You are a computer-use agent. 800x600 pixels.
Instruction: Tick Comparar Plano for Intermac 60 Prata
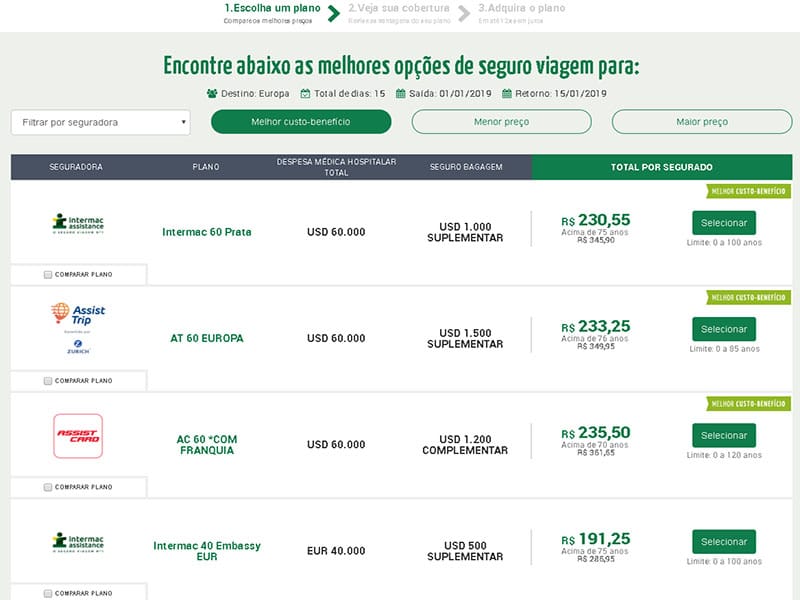click(x=48, y=274)
